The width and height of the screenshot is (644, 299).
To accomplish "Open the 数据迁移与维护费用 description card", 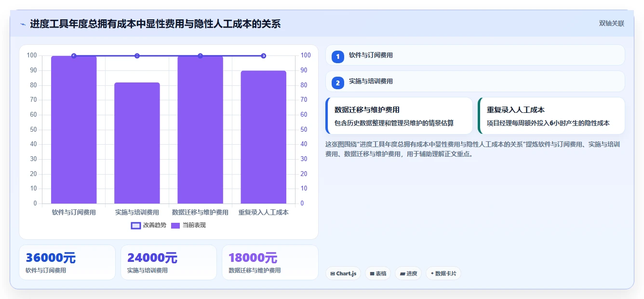I will [x=399, y=116].
